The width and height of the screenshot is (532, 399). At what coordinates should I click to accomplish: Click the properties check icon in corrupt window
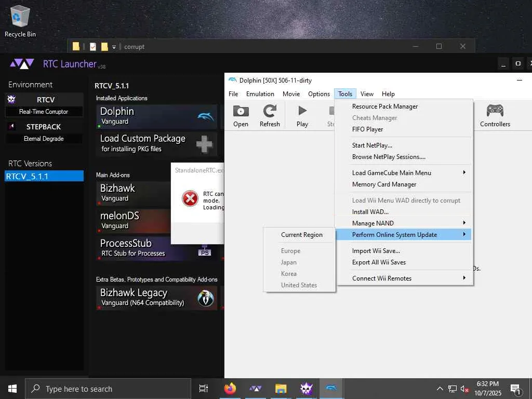(x=92, y=46)
